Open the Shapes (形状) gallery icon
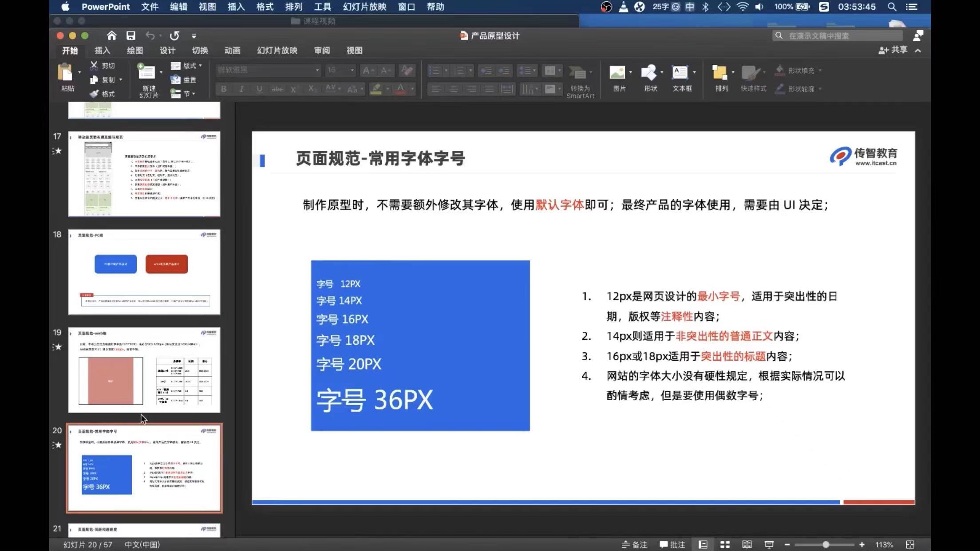Viewport: 980px width, 551px height. (648, 72)
